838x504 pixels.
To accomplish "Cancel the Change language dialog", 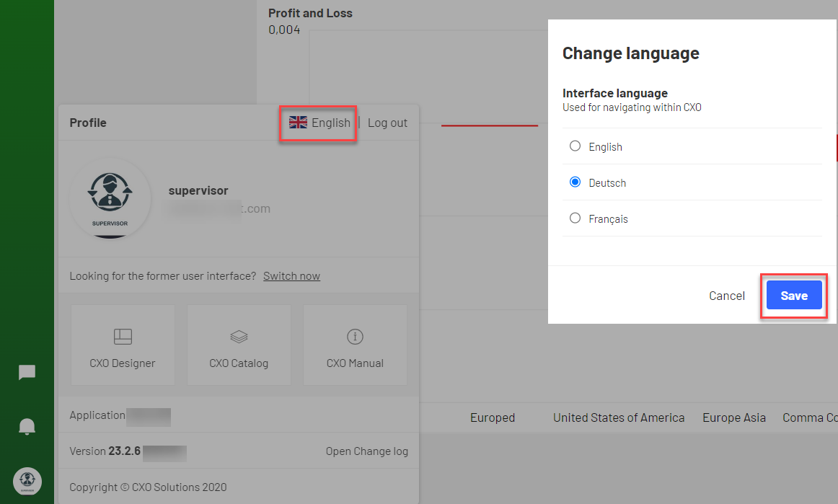I will [727, 296].
